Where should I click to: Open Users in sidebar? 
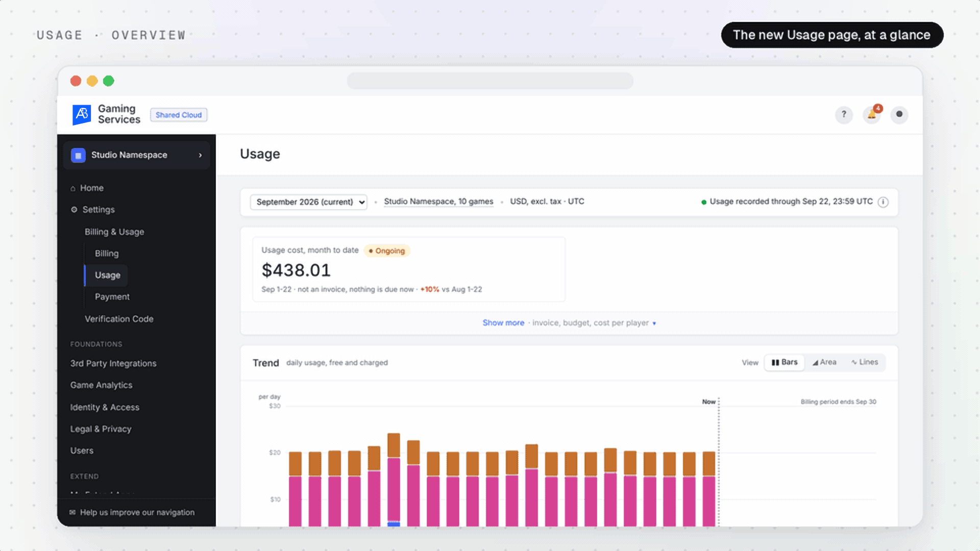[82, 451]
